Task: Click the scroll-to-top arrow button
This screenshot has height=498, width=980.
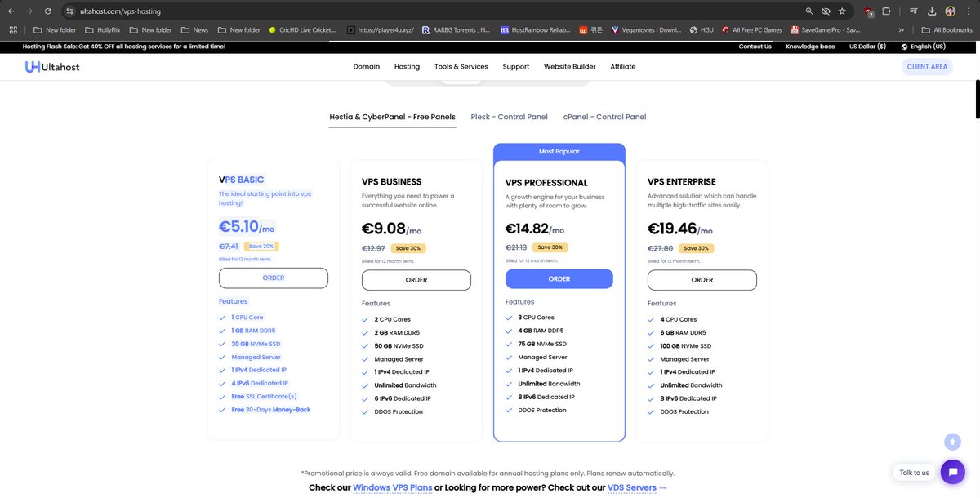Action: point(952,441)
